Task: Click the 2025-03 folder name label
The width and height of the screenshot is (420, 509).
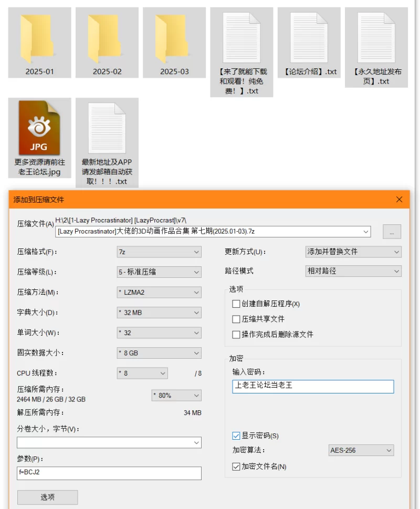Action: coord(174,72)
